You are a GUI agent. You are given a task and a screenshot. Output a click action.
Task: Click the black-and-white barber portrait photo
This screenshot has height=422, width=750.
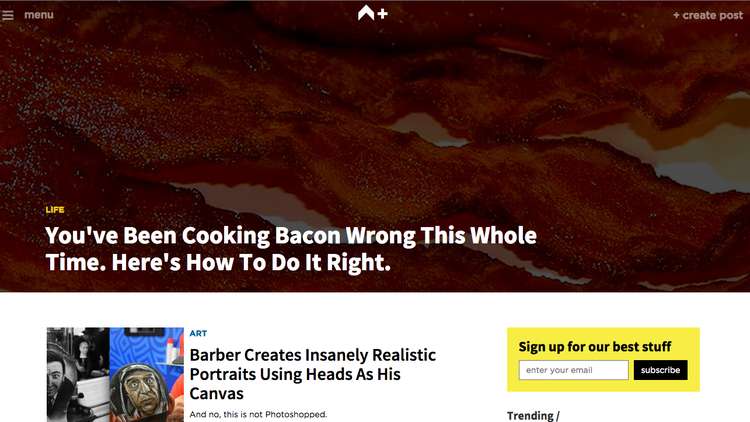click(x=78, y=374)
